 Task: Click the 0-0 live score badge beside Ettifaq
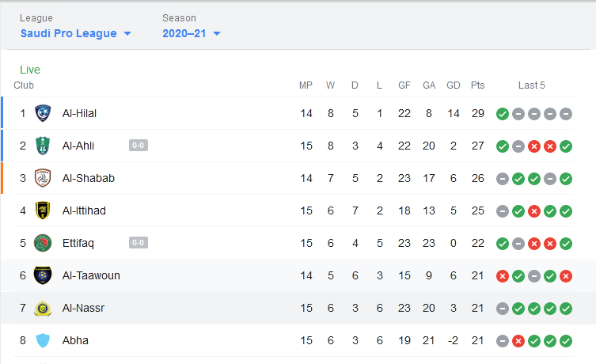(139, 243)
